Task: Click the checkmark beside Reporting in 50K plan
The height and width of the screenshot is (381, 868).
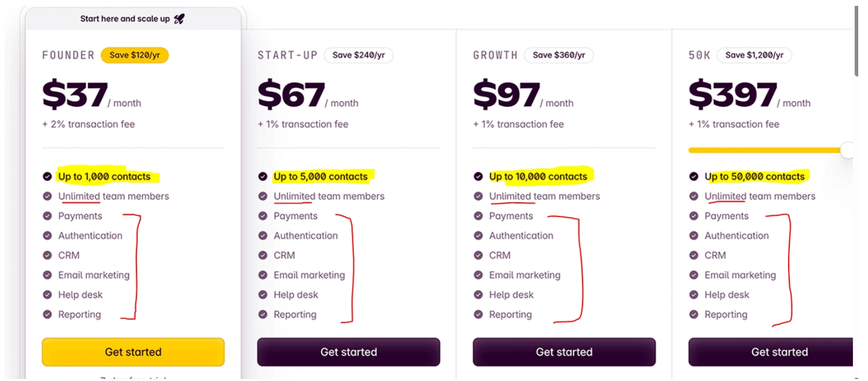Action: [x=693, y=314]
